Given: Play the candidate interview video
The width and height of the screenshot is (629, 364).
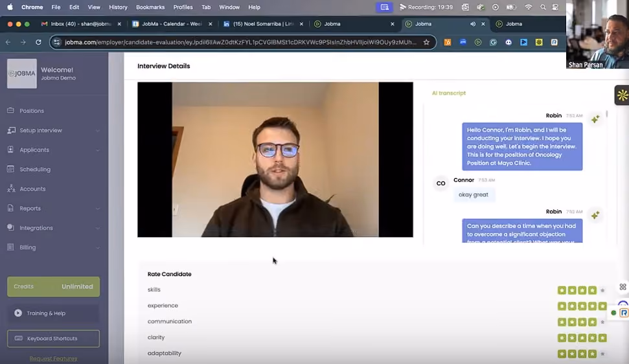Looking at the screenshot, I should [275, 159].
